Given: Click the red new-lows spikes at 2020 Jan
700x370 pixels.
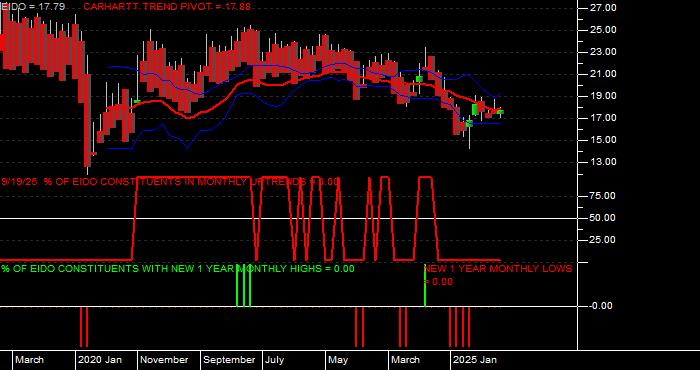Looking at the screenshot, I should [x=84, y=327].
